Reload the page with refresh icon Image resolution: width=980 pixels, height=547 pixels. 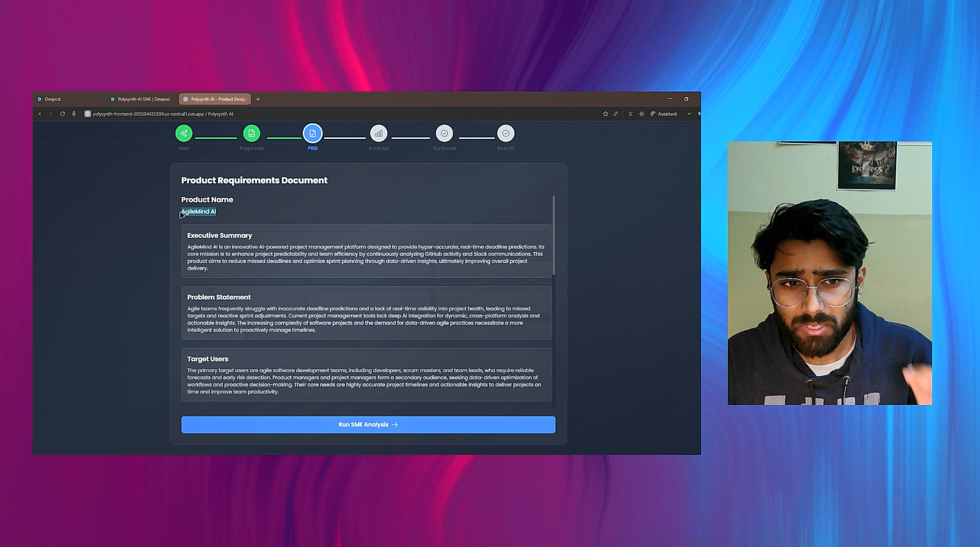click(x=63, y=114)
